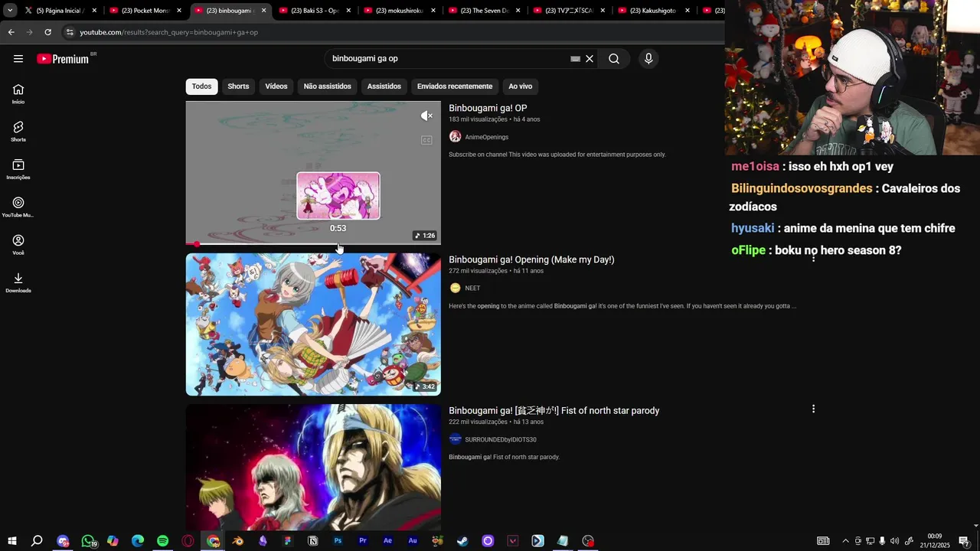This screenshot has width=980, height=551.
Task: Open the SURROUNDEDbyIDIOTS30 channel link
Action: pyautogui.click(x=501, y=440)
